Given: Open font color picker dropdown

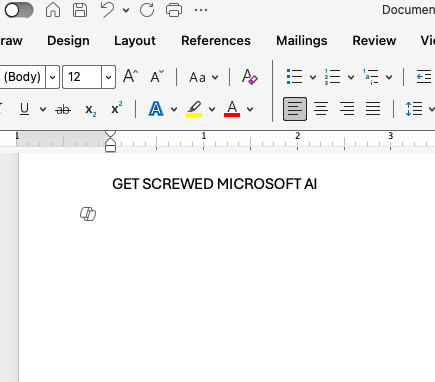Looking at the screenshot, I should click(250, 109).
